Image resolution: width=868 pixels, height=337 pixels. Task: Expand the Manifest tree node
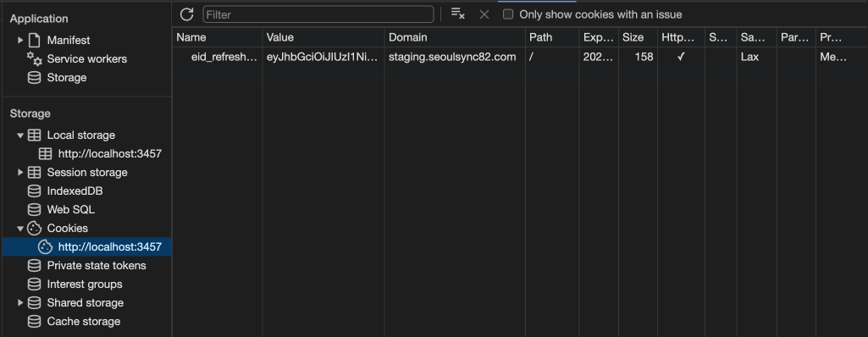20,41
